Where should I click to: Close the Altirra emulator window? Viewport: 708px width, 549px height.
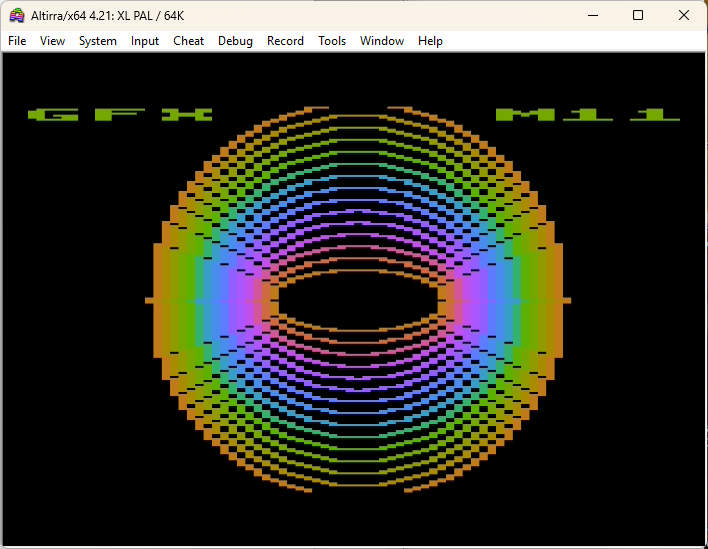pos(684,15)
